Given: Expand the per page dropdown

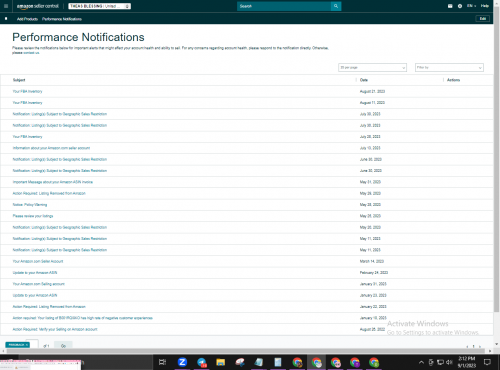Looking at the screenshot, I should (372, 67).
